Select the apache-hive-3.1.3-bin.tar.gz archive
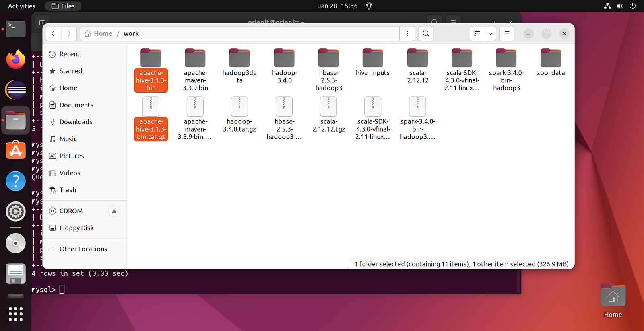Screen dimensions: 644x331 pyautogui.click(x=151, y=119)
